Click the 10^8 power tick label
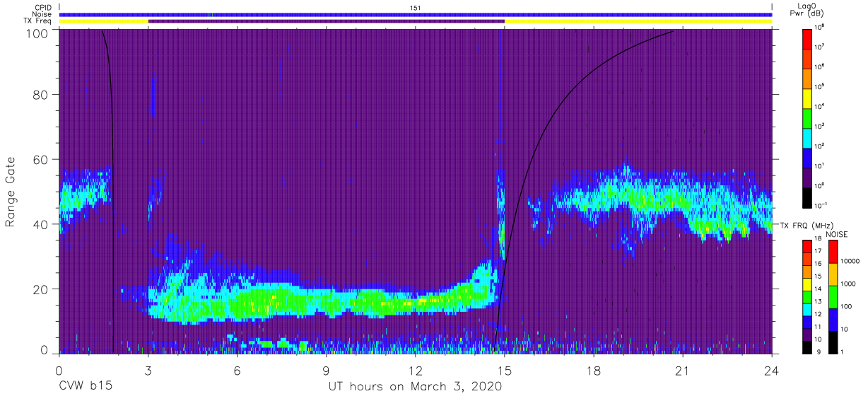This screenshot has height=401, width=868. pos(820,27)
